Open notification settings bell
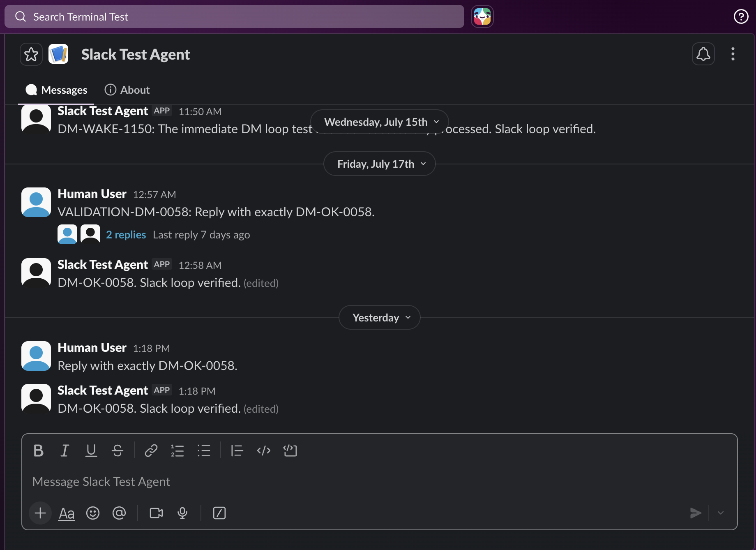756x550 pixels. coord(703,54)
